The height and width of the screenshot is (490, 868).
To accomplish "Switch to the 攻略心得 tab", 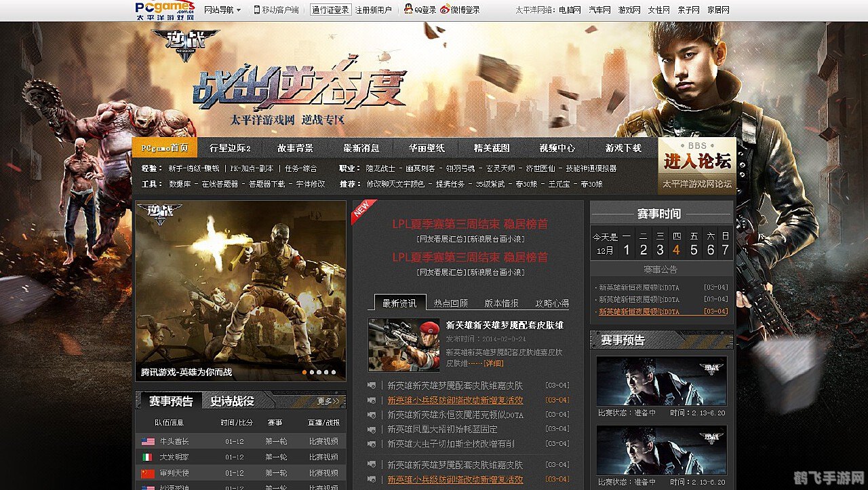I will 552,303.
